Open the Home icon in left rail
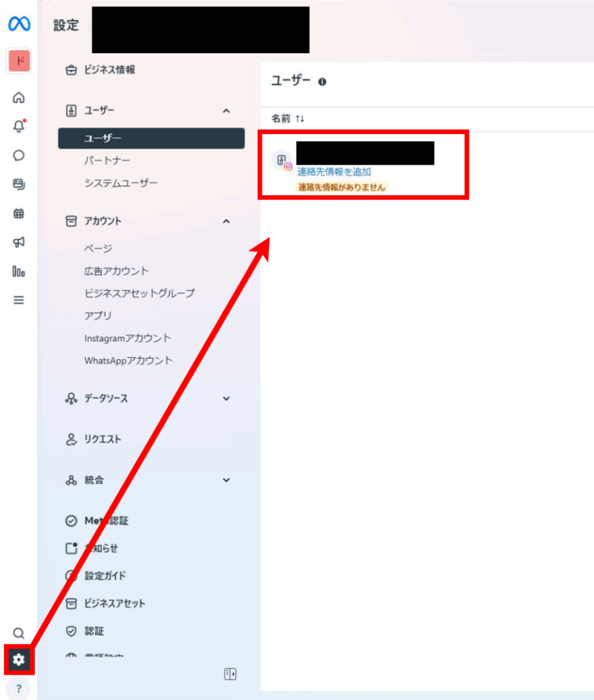Screen dimensions: 594x700 [x=18, y=97]
